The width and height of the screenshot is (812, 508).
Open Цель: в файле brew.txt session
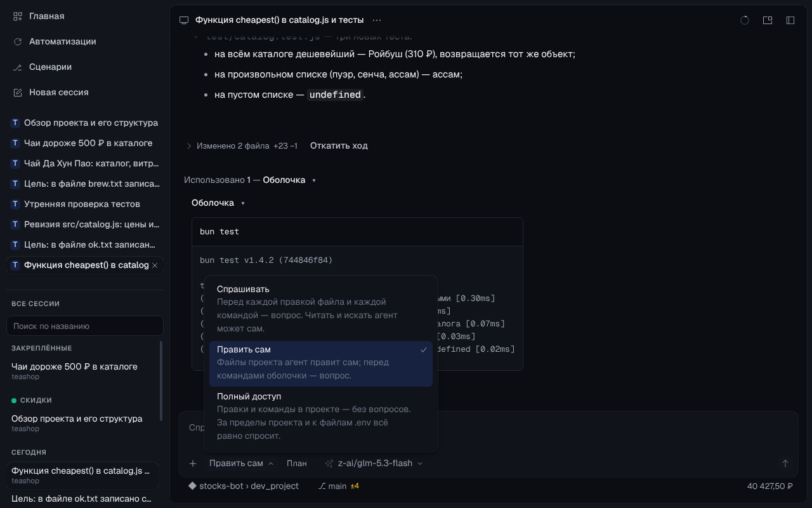pos(85,184)
